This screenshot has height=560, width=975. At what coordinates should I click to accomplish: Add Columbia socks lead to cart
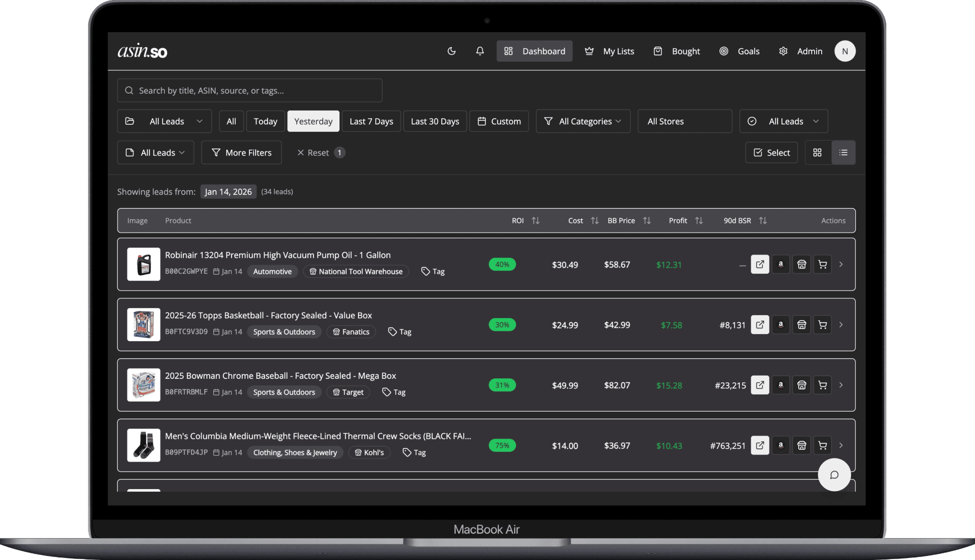(x=822, y=445)
